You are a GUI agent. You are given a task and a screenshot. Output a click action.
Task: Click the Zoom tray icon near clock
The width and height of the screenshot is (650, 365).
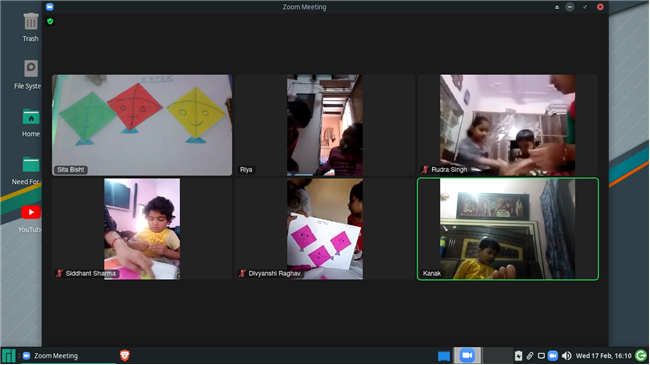point(553,356)
